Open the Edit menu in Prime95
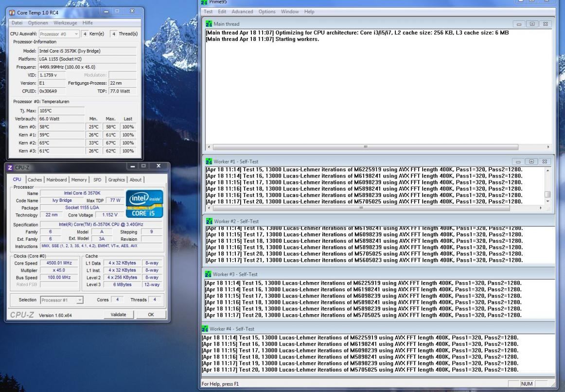This screenshot has width=565, height=392. pos(222,12)
